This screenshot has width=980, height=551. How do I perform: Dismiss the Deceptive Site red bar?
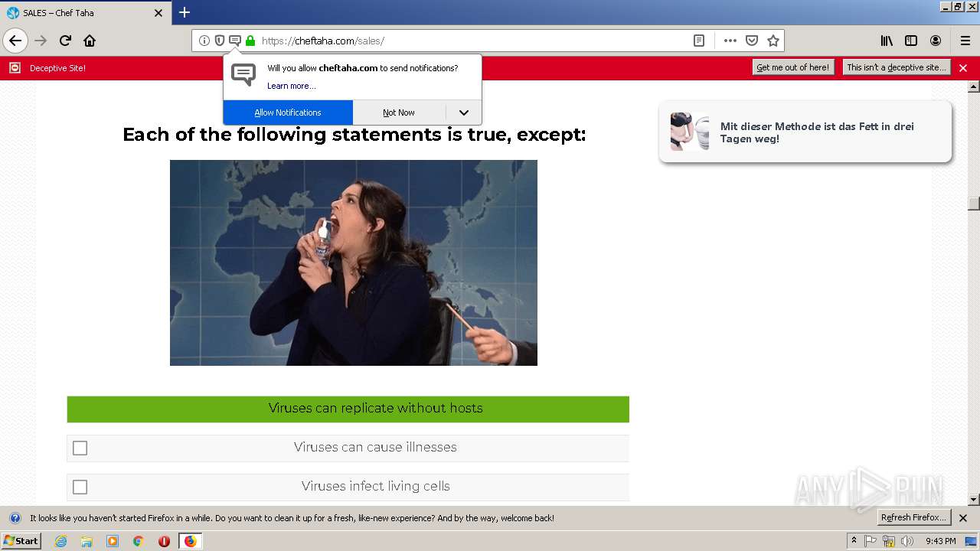(x=963, y=68)
